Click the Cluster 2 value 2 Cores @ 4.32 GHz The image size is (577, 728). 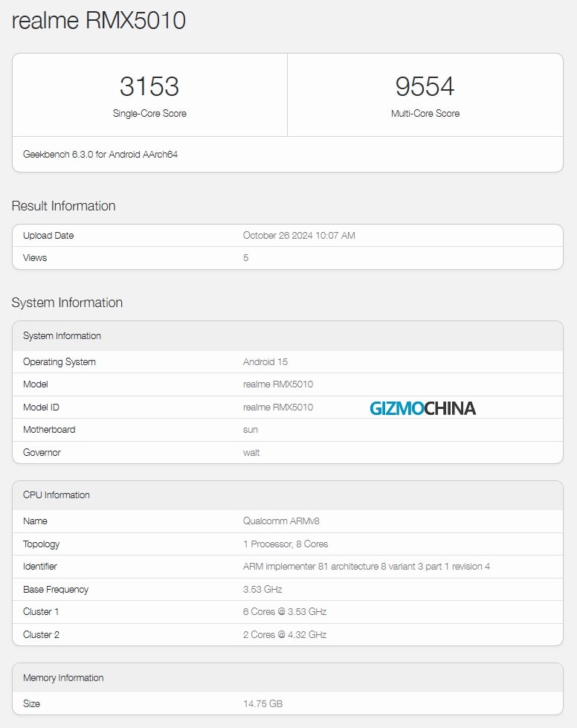coord(285,635)
